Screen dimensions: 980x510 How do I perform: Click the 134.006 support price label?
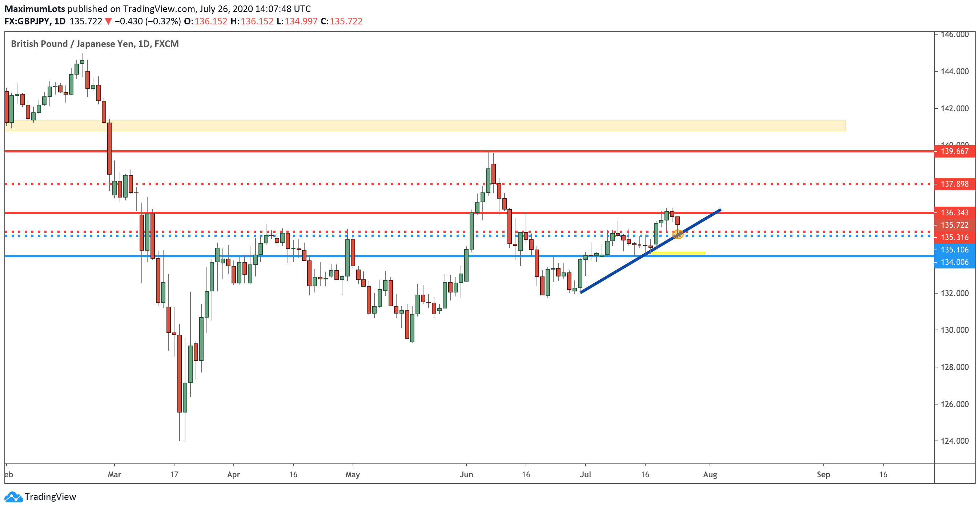[x=954, y=262]
